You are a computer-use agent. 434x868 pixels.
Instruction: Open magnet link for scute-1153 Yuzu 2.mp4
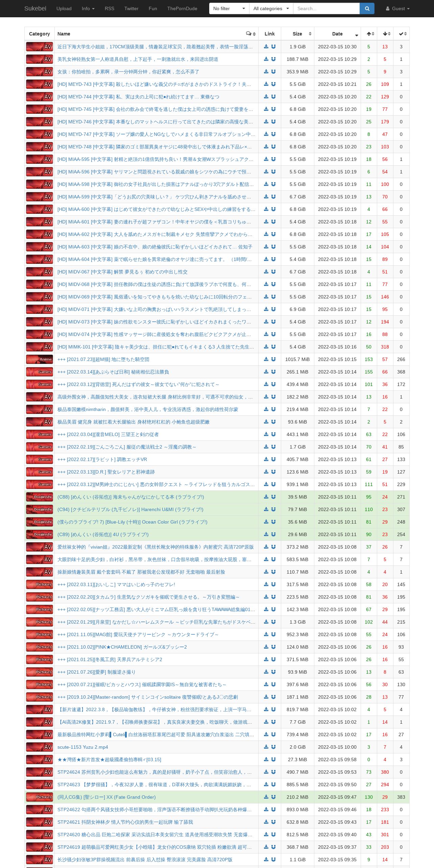point(273,747)
